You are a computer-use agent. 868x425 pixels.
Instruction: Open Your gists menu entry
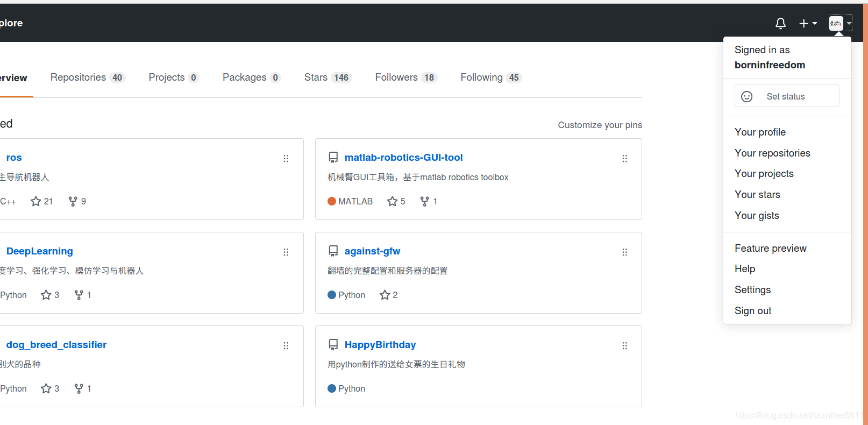click(x=757, y=215)
